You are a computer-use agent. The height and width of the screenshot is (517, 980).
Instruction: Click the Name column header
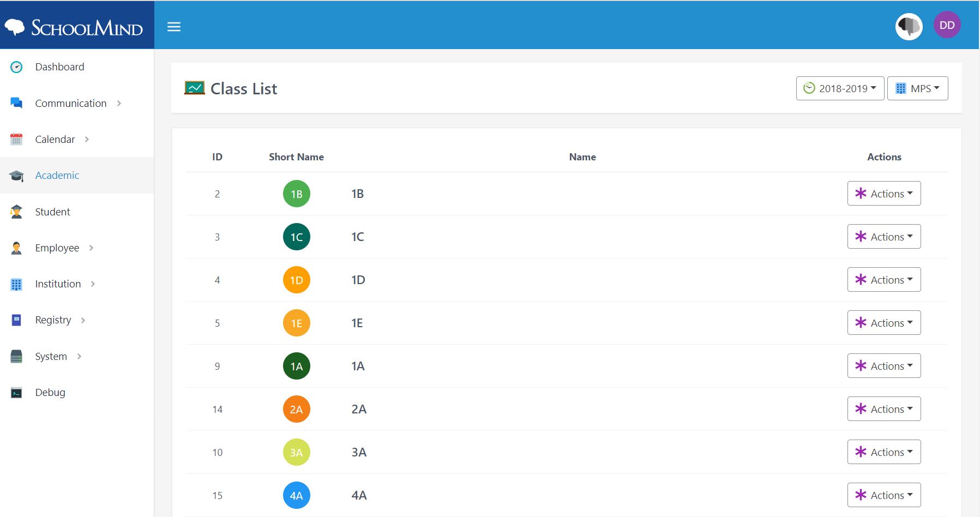click(x=582, y=157)
